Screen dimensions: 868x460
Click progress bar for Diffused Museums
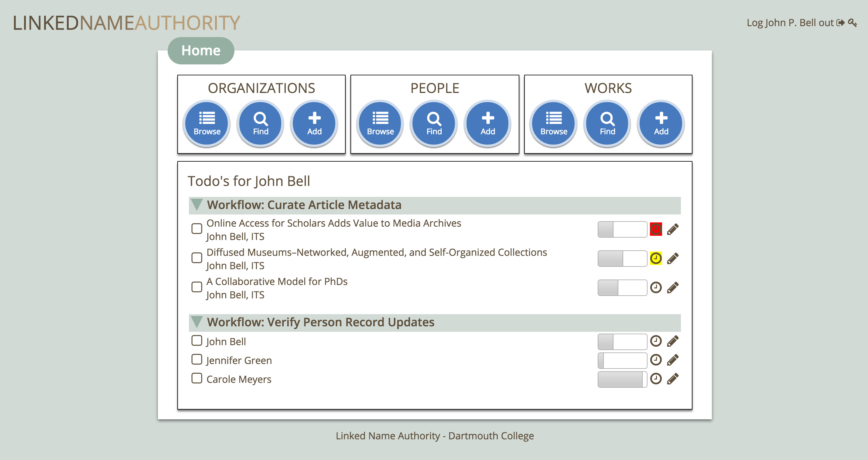pos(622,259)
